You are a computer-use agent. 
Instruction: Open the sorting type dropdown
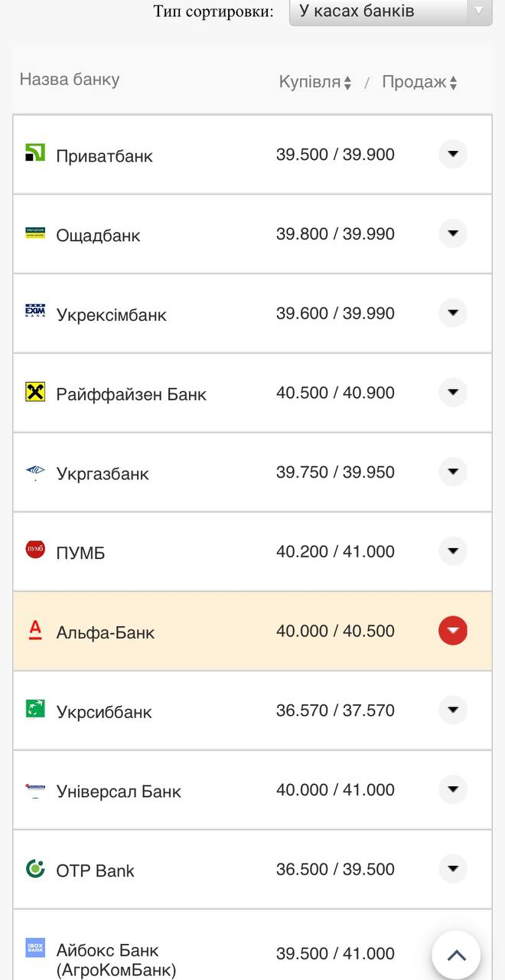point(390,11)
